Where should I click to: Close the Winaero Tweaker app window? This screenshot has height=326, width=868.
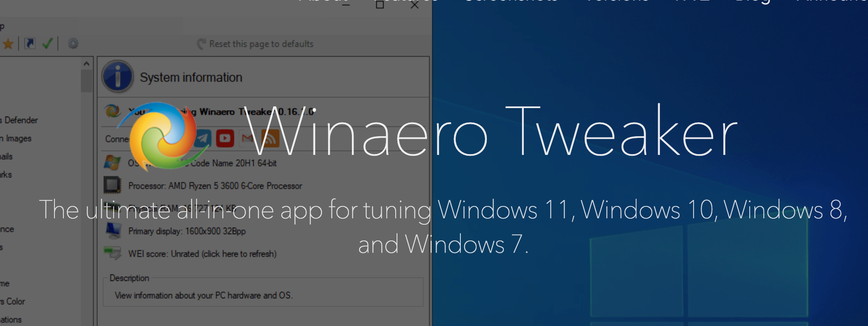coord(415,5)
